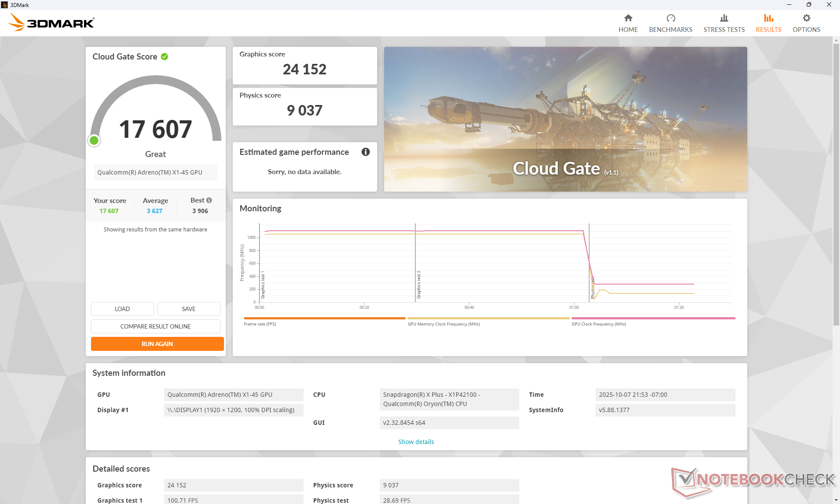840x504 pixels.
Task: Click the Cloud Gate benchmark banner image
Action: click(x=565, y=119)
